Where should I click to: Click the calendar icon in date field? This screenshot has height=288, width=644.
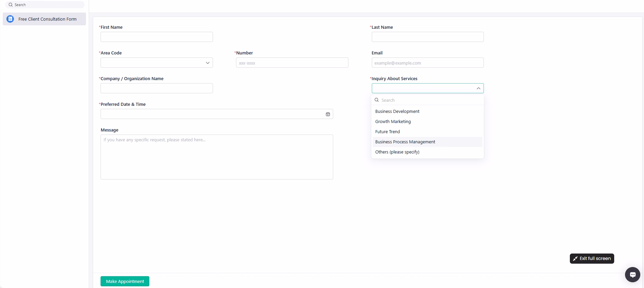(328, 114)
